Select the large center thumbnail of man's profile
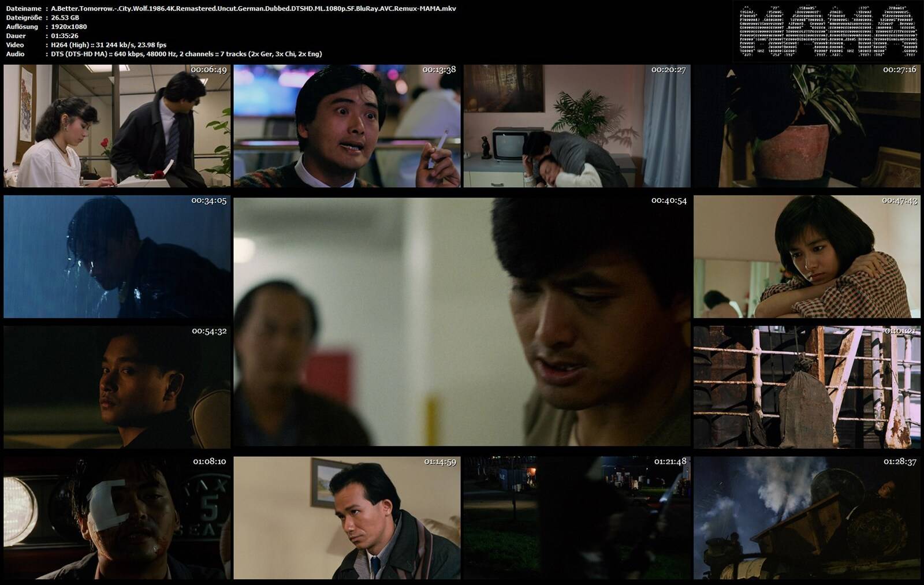 click(x=462, y=322)
